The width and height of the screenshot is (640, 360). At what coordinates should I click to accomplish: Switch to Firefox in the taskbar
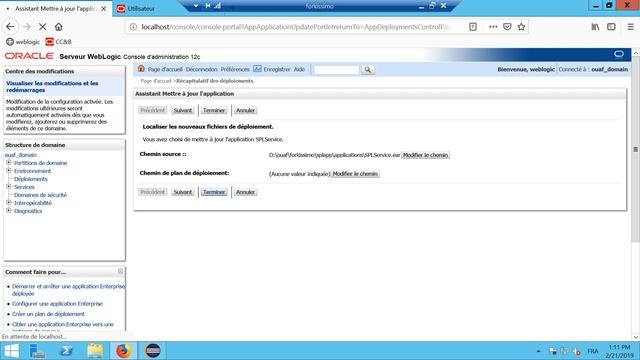tap(123, 351)
